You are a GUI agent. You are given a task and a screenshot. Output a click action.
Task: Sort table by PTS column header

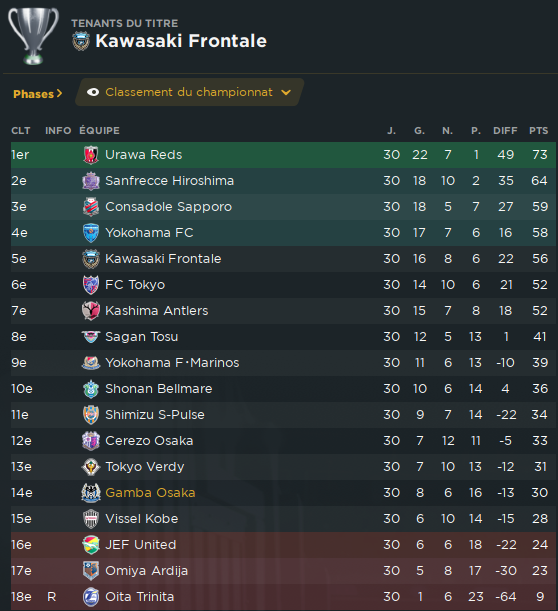point(539,131)
